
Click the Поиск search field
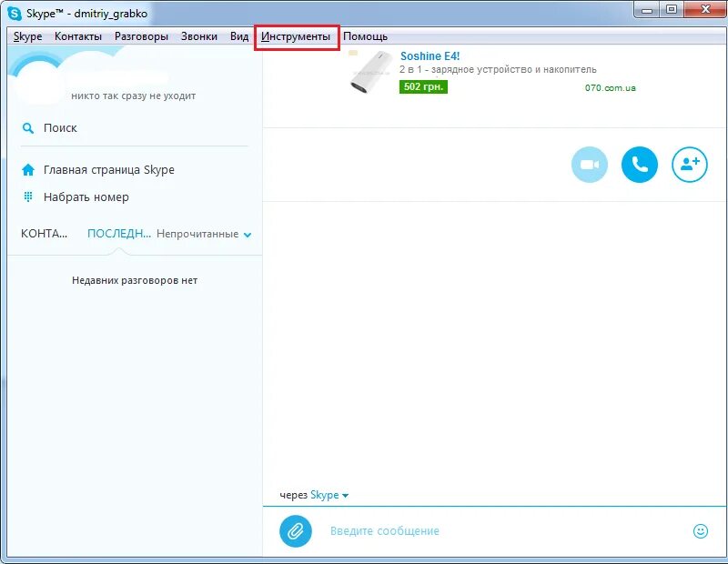(x=135, y=128)
